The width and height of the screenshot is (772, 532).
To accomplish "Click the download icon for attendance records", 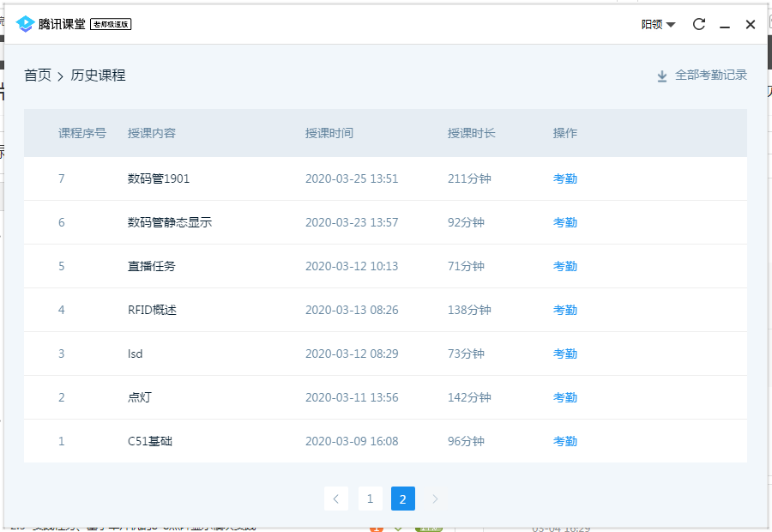I will pyautogui.click(x=662, y=76).
